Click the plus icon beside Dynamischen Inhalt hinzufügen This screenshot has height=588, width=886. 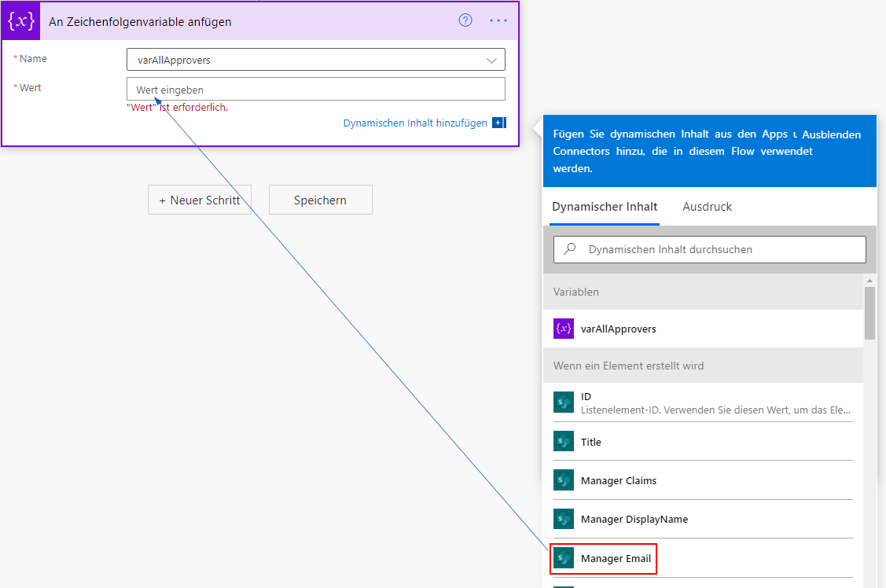click(499, 123)
